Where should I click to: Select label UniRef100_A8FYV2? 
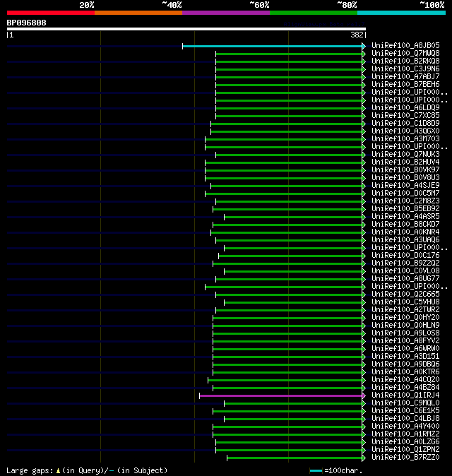(405, 341)
